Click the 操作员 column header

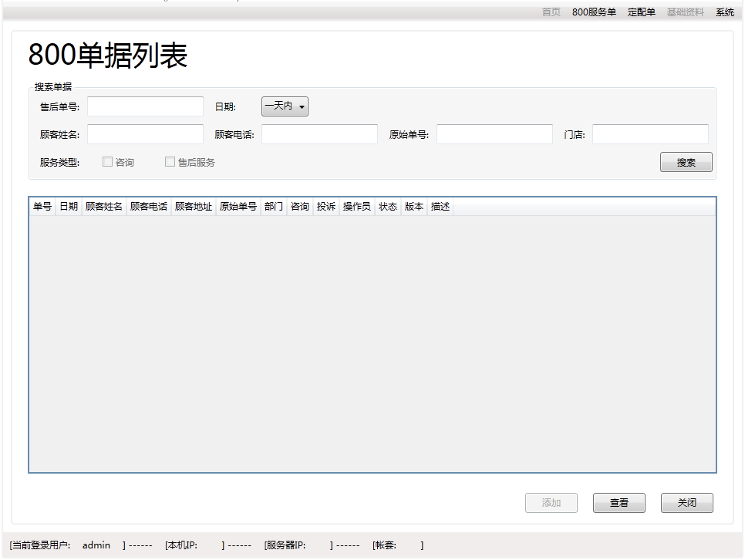[x=357, y=206]
